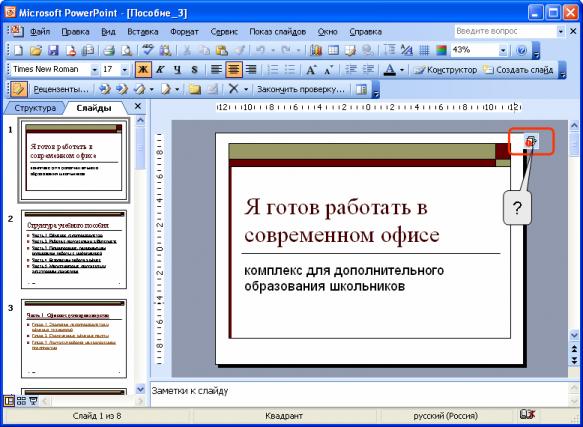Toggle bold formatting (Ж)

point(143,70)
